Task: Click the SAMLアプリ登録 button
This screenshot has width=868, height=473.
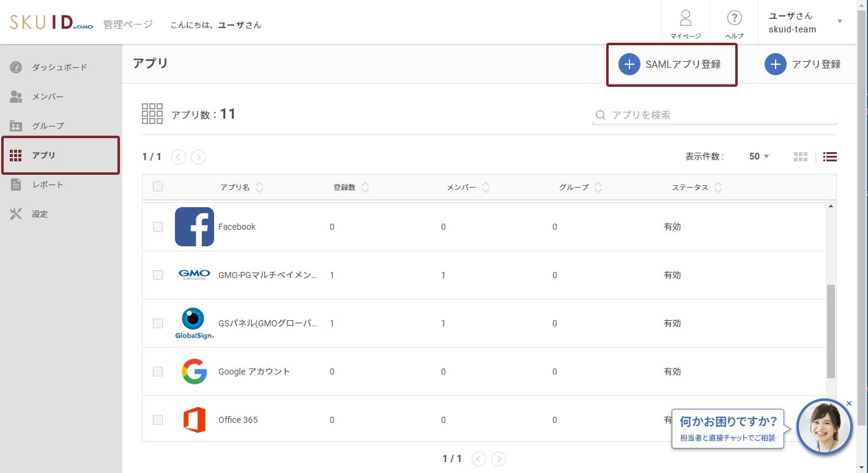Action: click(671, 64)
